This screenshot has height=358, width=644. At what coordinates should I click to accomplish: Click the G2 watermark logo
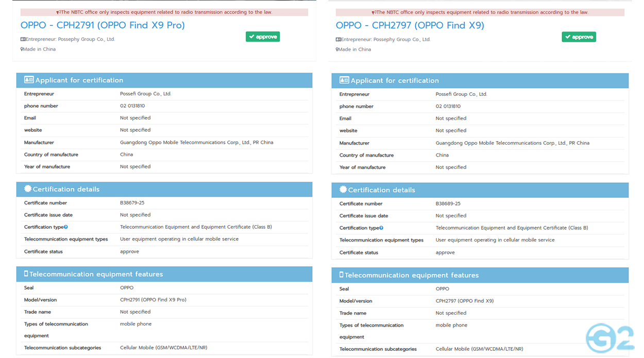point(609,337)
